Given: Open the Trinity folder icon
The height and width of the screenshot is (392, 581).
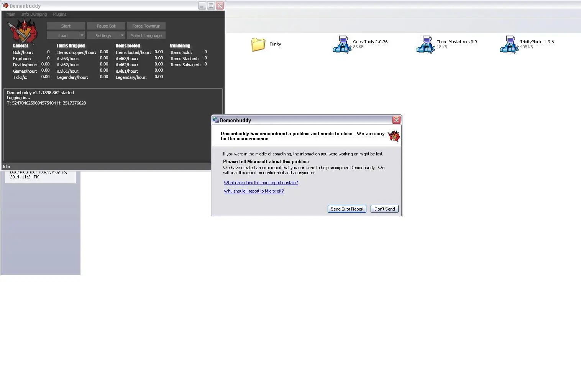Looking at the screenshot, I should (x=258, y=44).
